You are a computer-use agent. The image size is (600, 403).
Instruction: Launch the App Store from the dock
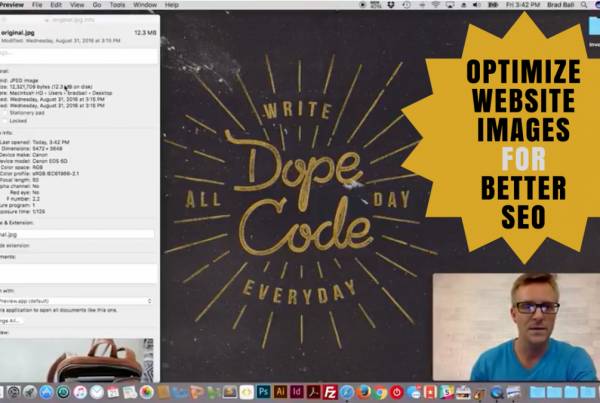[46, 392]
